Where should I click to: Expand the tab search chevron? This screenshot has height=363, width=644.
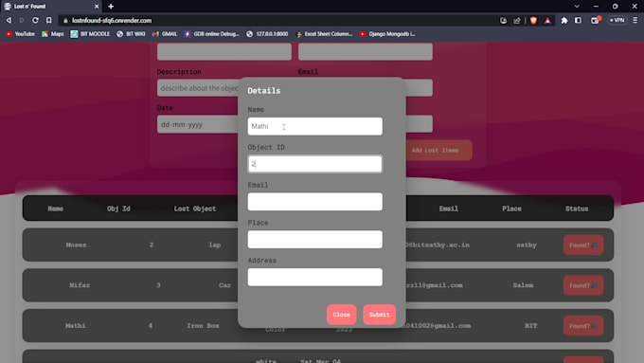tap(577, 7)
